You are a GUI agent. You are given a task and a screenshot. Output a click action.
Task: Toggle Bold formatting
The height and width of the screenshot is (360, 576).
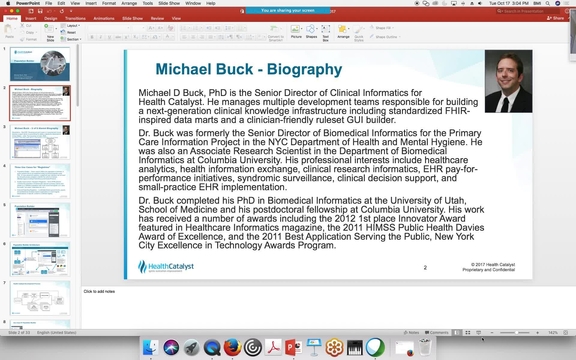[x=92, y=37]
